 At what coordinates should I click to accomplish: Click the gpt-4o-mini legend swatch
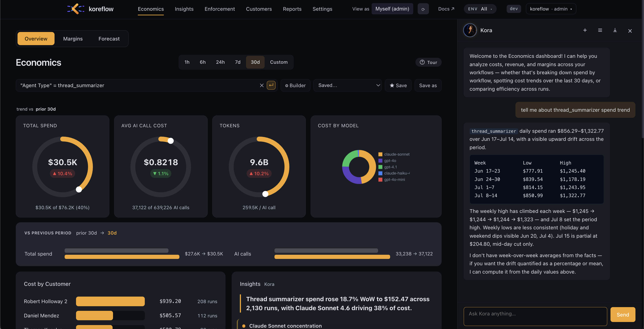point(380,179)
